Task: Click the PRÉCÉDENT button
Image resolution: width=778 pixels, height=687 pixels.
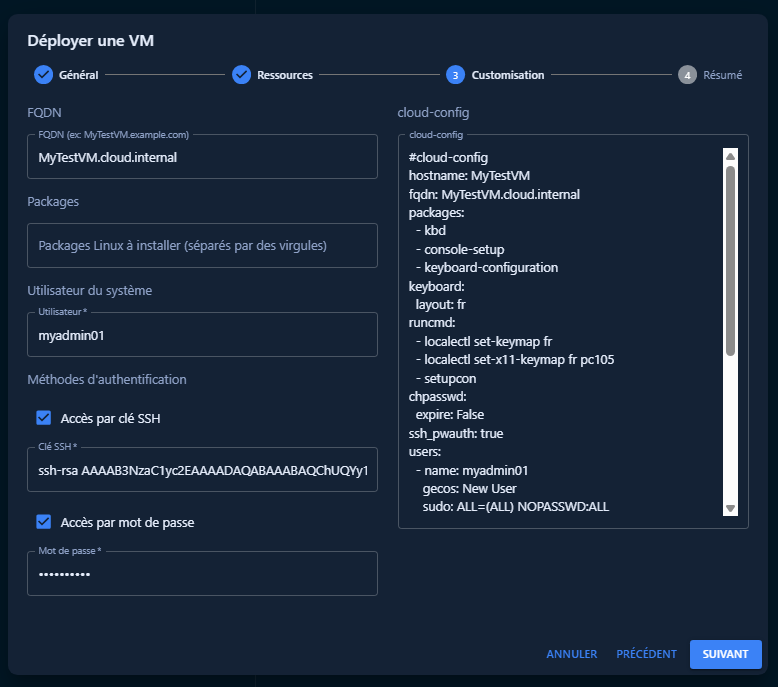Action: coord(646,654)
